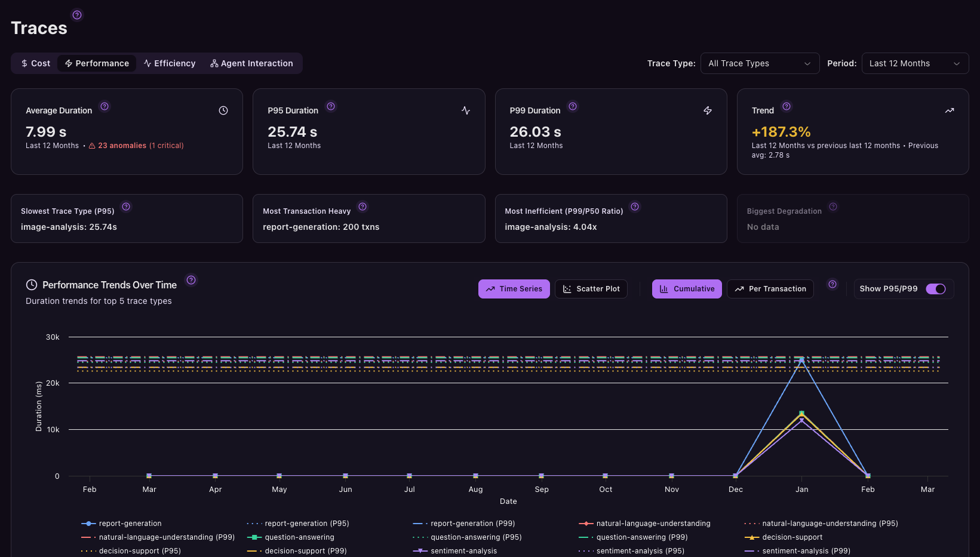Click help icon next to Traces title
This screenshot has width=980, height=557.
click(77, 15)
